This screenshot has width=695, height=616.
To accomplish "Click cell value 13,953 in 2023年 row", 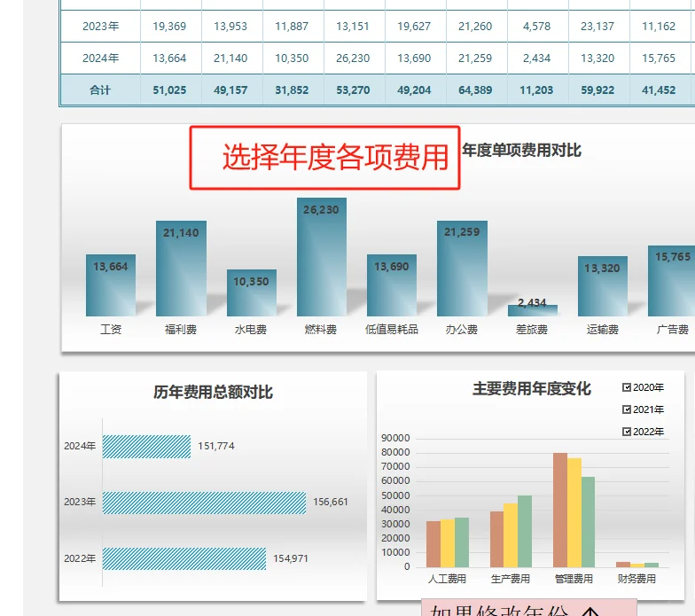I will [x=230, y=27].
